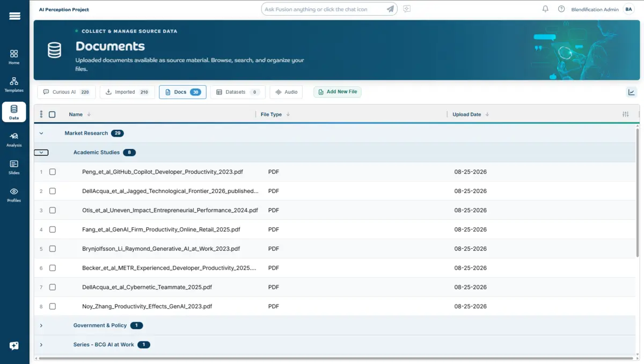Image resolution: width=644 pixels, height=364 pixels.
Task: Open DellAcqua_et_al_Cybernetic_Teammate_2025.pdf
Action: [147, 287]
